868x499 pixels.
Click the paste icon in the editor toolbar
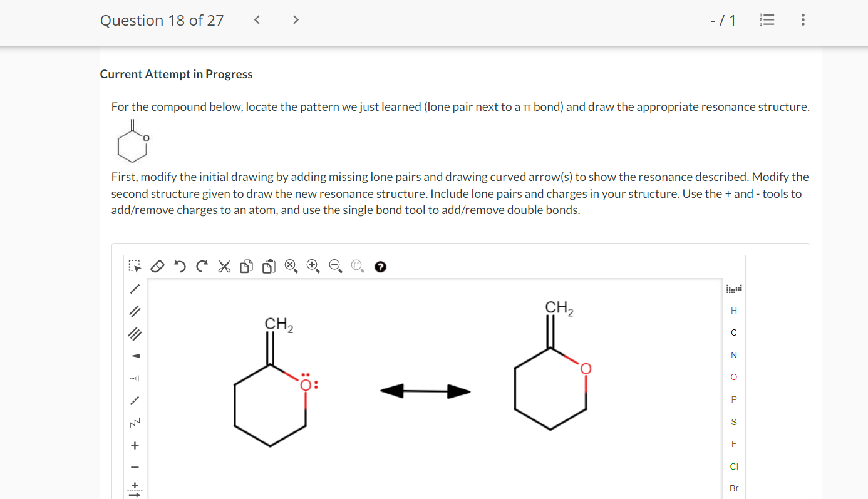coord(268,266)
